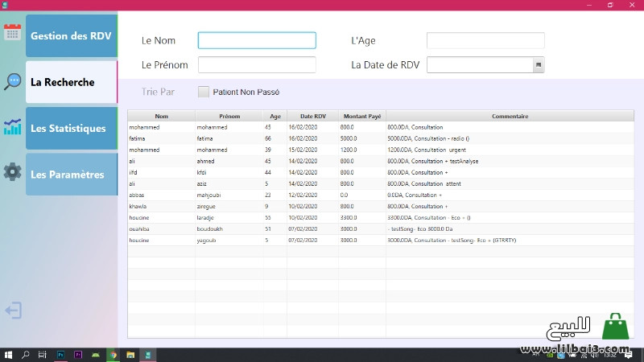Select the row with prénom yagoub

tap(381, 240)
